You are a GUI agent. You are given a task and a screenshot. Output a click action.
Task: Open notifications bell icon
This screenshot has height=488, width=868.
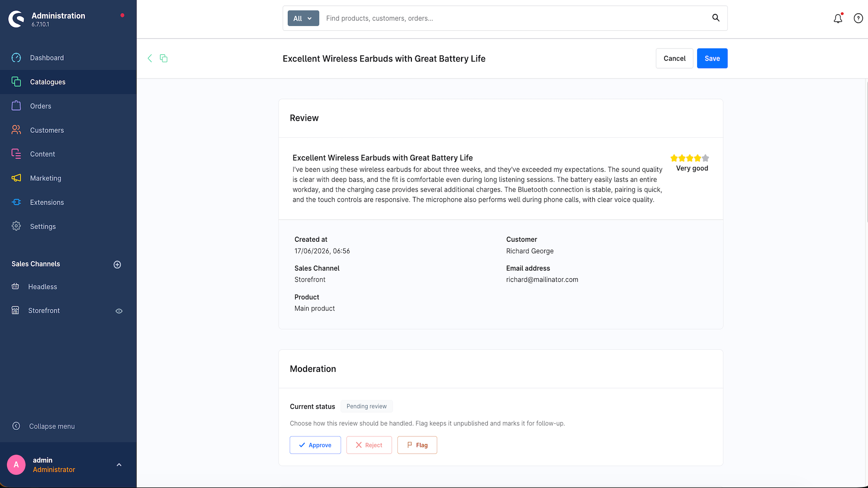tap(838, 19)
